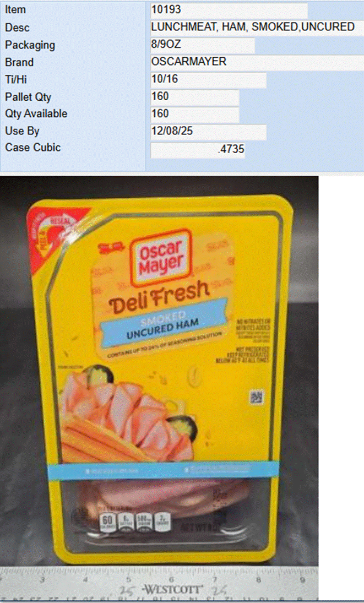Click the Item number field 10193
The width and height of the screenshot is (364, 603).
click(229, 10)
